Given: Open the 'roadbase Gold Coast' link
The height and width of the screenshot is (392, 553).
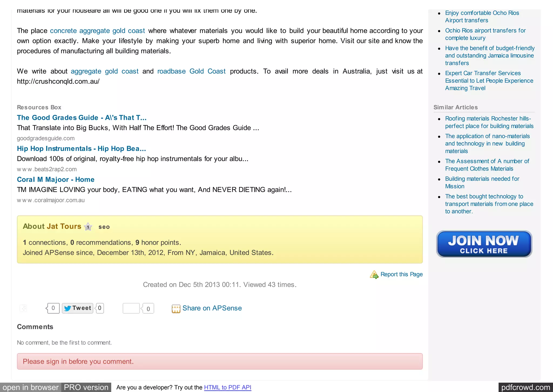Looking at the screenshot, I should pyautogui.click(x=191, y=71).
